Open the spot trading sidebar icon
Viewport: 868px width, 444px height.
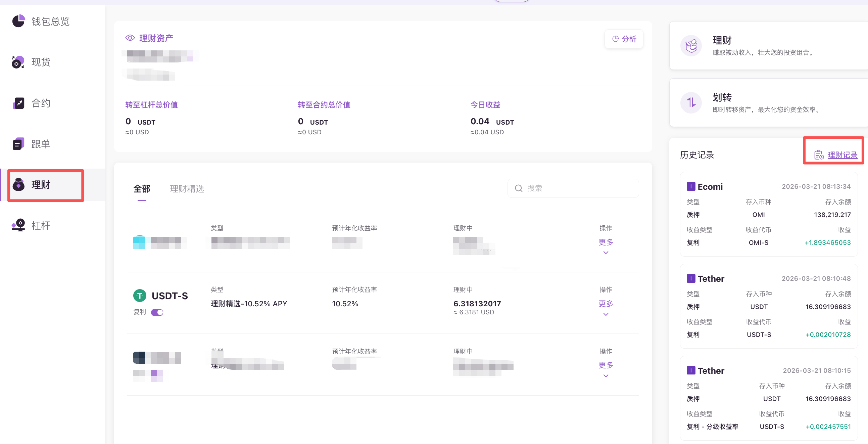[18, 62]
